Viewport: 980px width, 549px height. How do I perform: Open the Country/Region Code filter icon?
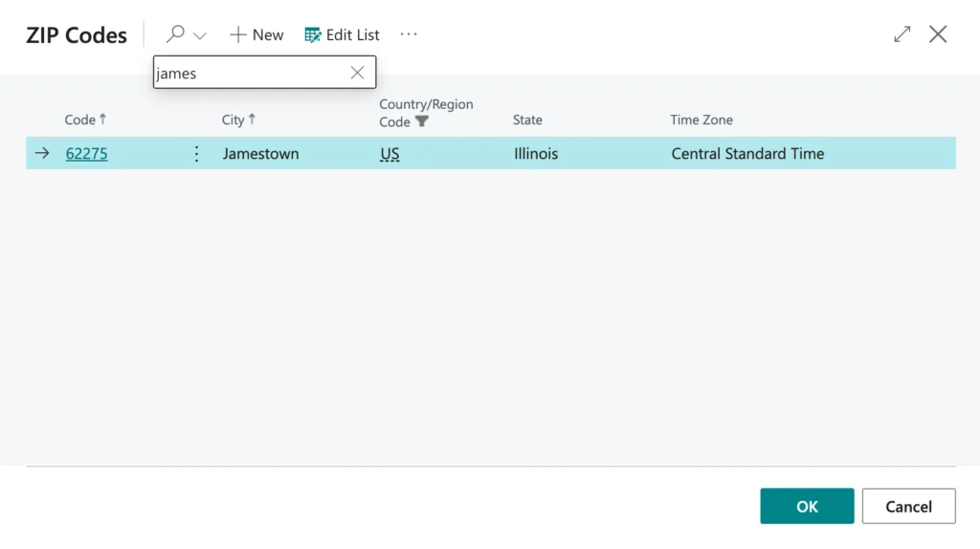point(422,121)
